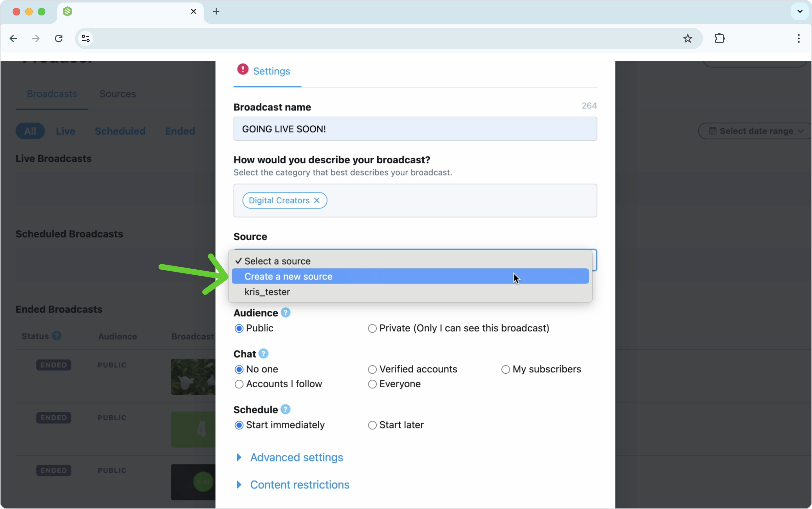
Task: Choose 'Select a source' option
Action: coord(410,261)
